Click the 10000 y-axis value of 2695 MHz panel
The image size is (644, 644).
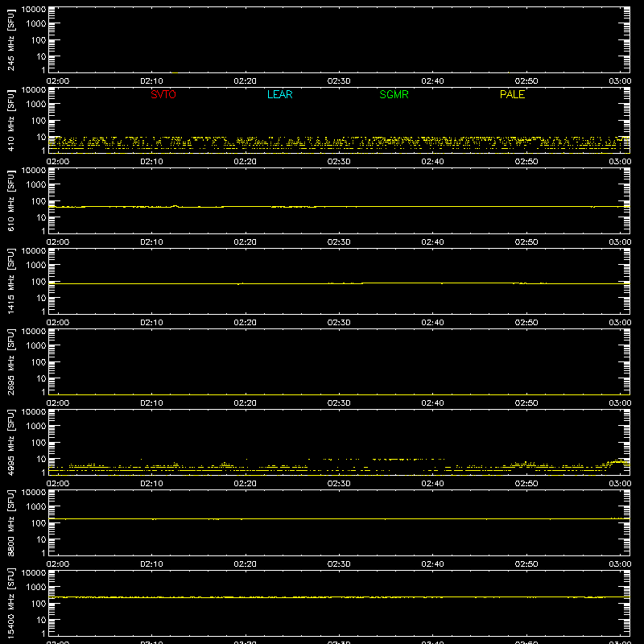(x=34, y=331)
